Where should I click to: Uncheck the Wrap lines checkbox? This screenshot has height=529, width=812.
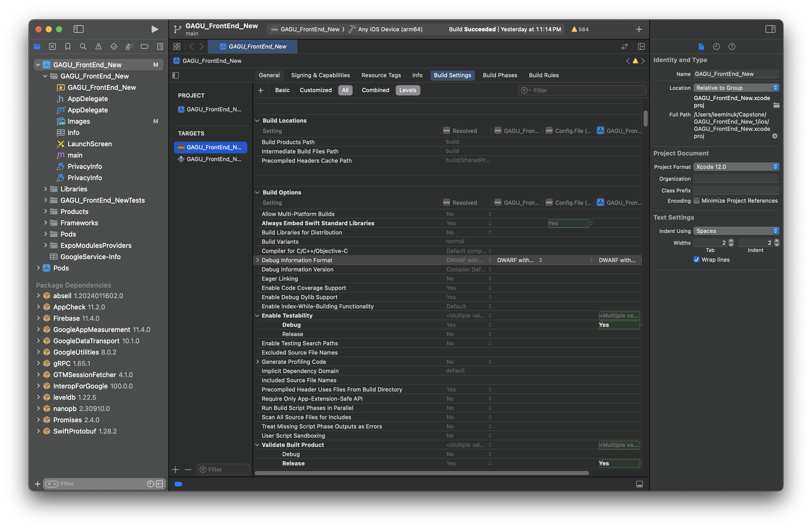(x=696, y=260)
